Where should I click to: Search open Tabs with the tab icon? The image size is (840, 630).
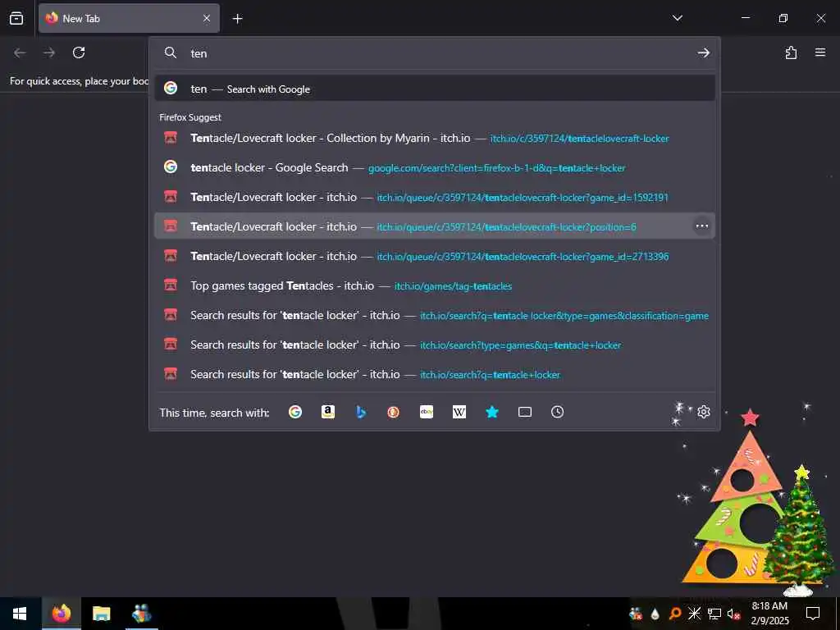(x=524, y=412)
